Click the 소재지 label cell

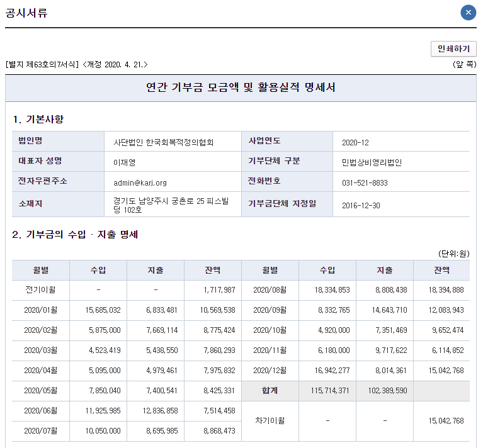pos(58,204)
